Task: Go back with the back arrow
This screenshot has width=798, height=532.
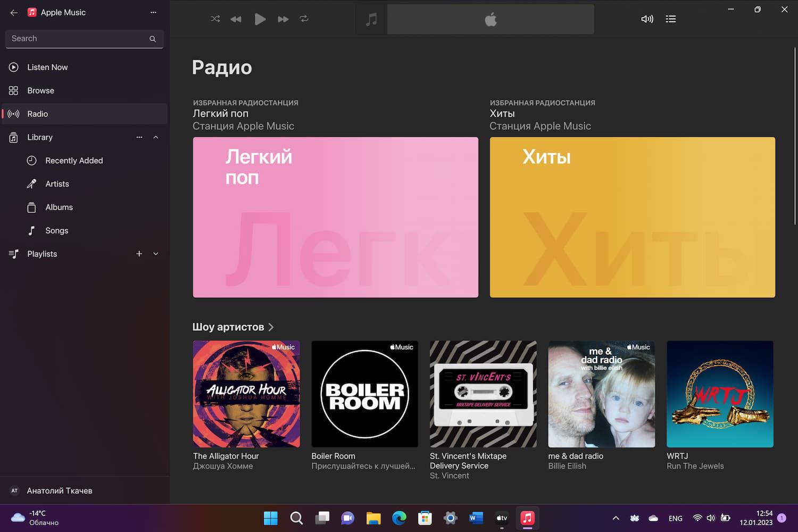Action: point(14,12)
